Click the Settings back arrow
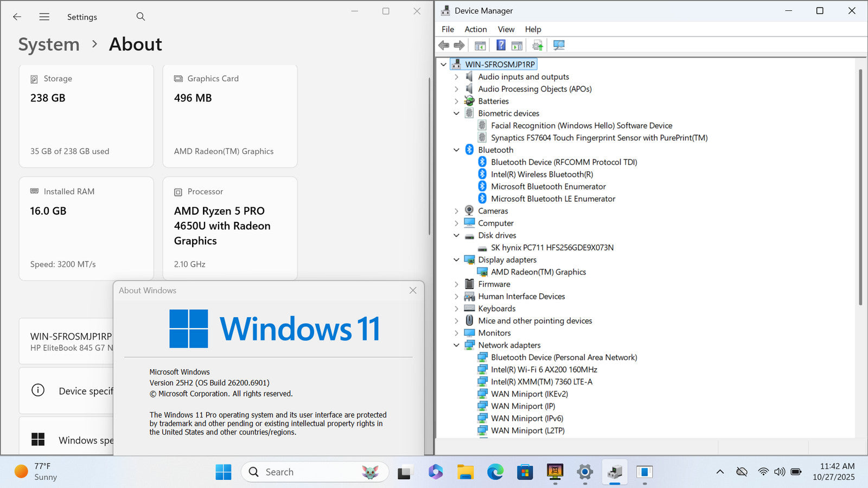This screenshot has height=488, width=868. pyautogui.click(x=17, y=17)
